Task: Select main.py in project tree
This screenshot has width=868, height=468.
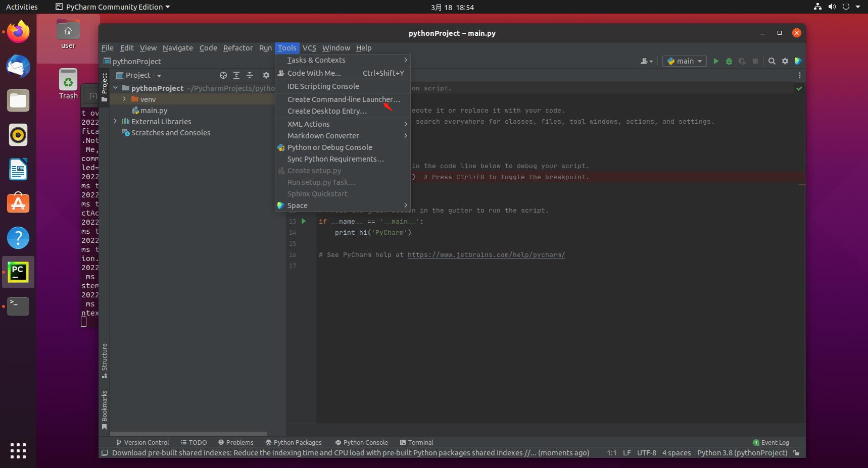Action: coord(154,111)
